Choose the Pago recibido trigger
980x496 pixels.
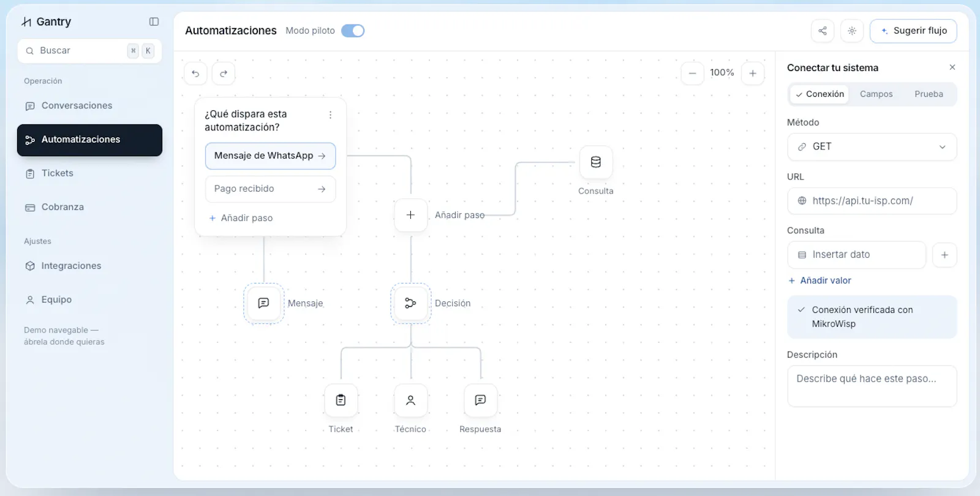270,189
